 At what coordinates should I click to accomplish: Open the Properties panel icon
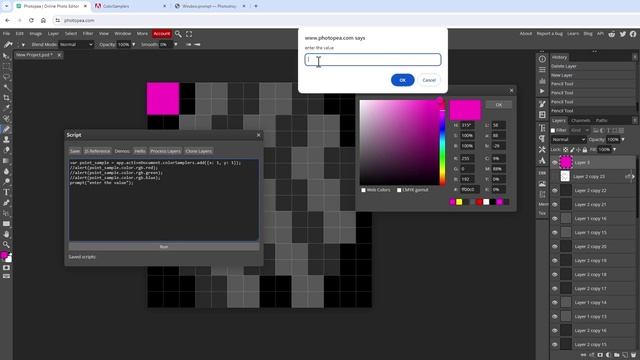542,70
